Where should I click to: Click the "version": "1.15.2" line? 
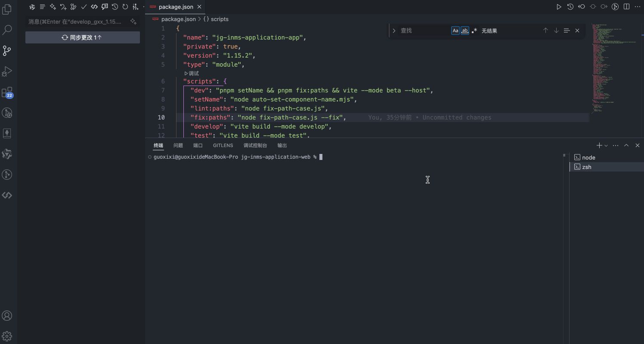(x=219, y=55)
